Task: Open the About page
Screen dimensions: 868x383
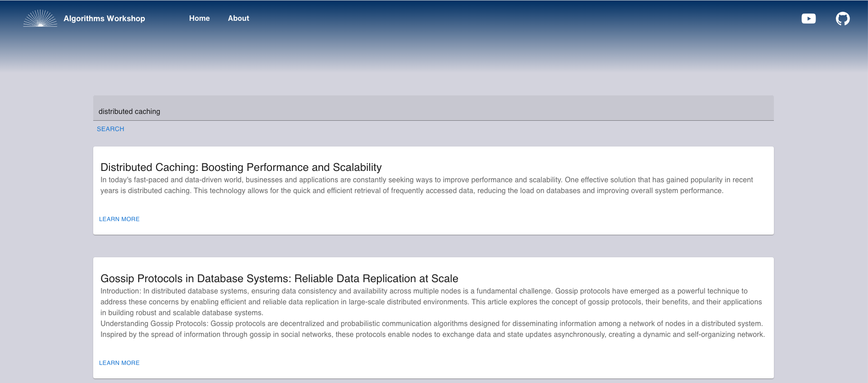Action: [238, 19]
